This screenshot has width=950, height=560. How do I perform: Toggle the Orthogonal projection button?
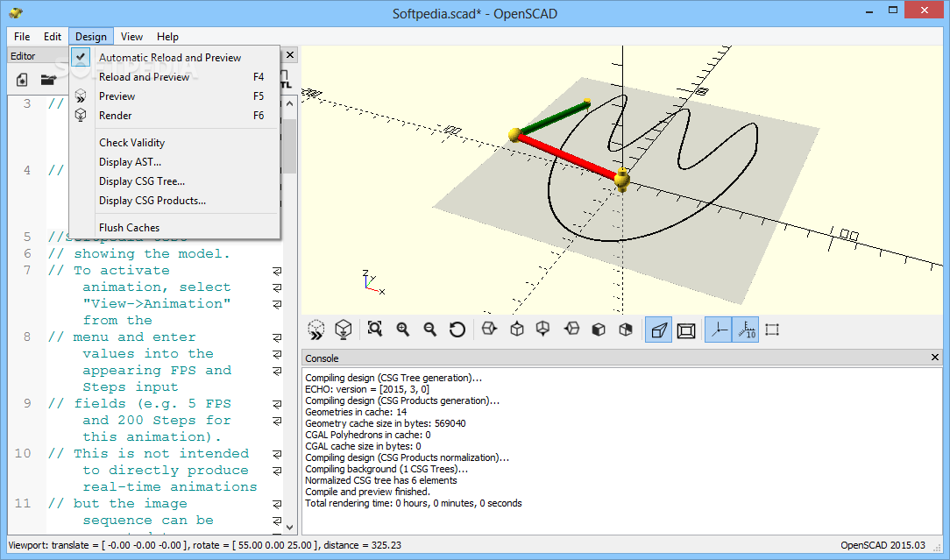686,330
